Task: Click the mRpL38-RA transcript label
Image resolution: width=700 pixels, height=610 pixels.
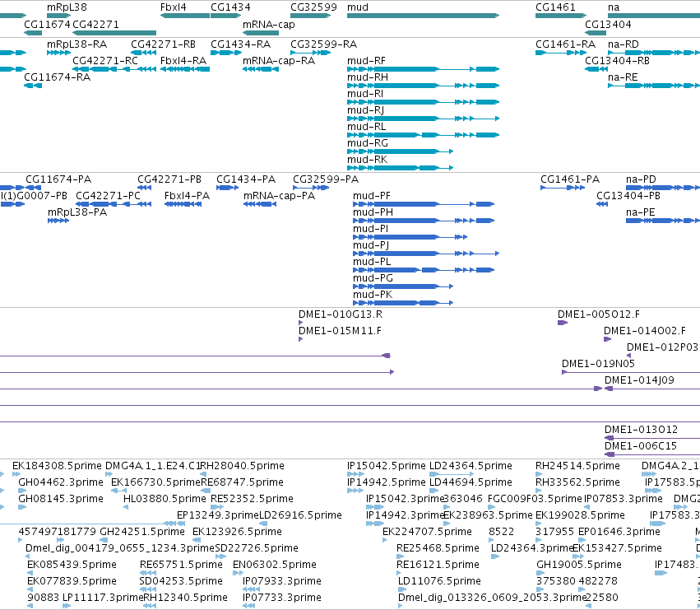Action: coord(76,44)
